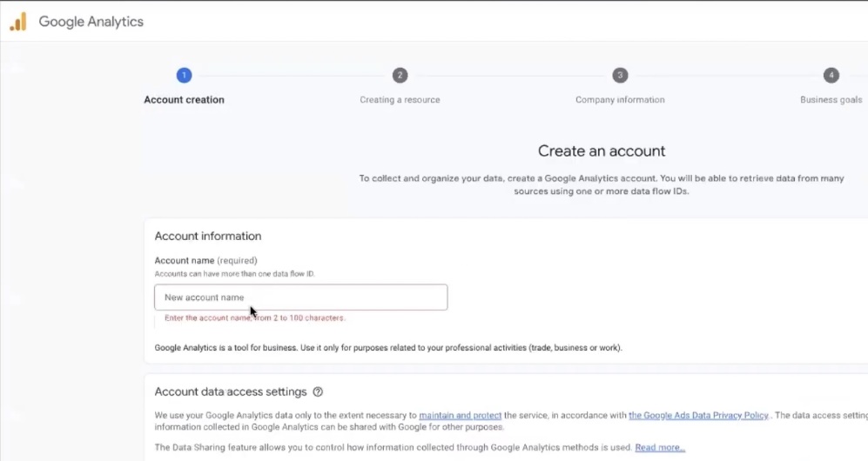Open the Google Ads Data Privacy Policy link

pyautogui.click(x=698, y=416)
